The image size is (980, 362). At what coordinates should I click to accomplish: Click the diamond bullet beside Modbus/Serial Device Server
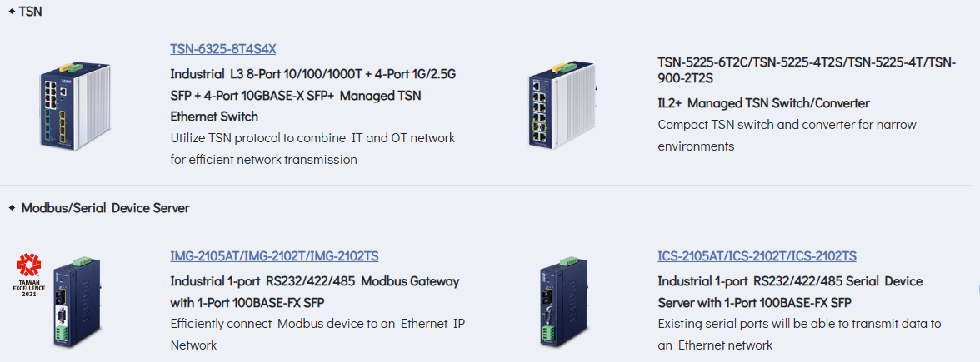(x=12, y=207)
